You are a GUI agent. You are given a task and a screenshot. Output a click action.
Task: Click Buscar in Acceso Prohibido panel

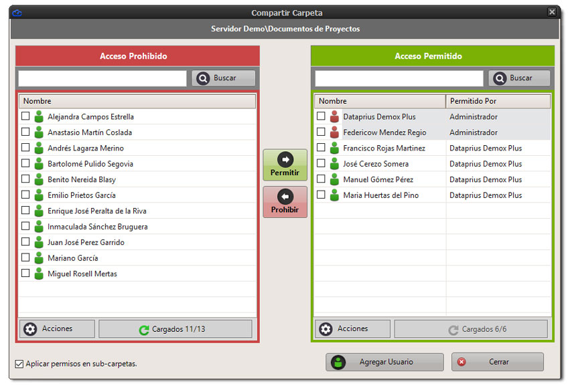click(223, 78)
